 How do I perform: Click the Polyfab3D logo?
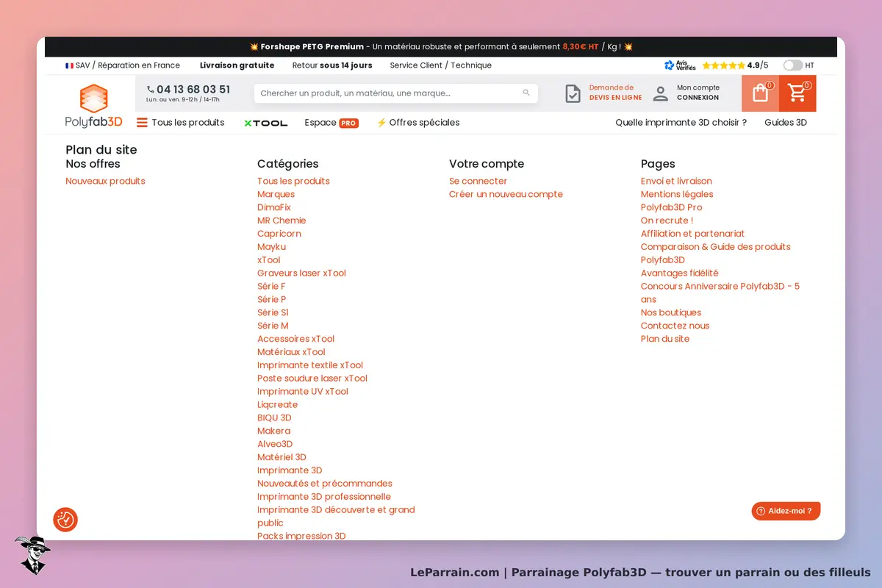coord(93,107)
